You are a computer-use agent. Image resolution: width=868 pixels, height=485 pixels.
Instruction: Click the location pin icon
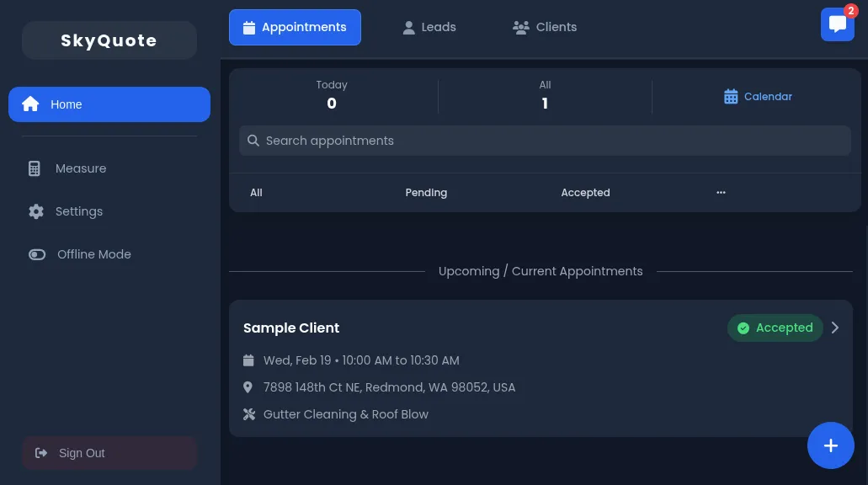click(x=248, y=387)
